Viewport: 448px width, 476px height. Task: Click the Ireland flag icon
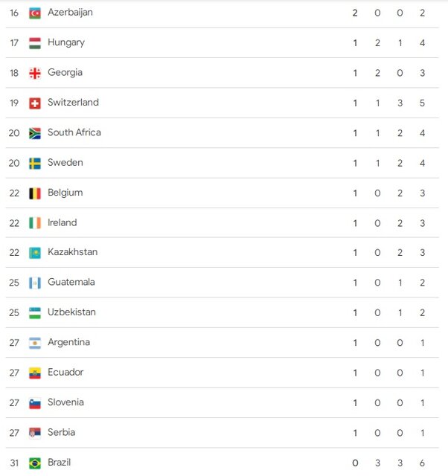[x=35, y=223]
